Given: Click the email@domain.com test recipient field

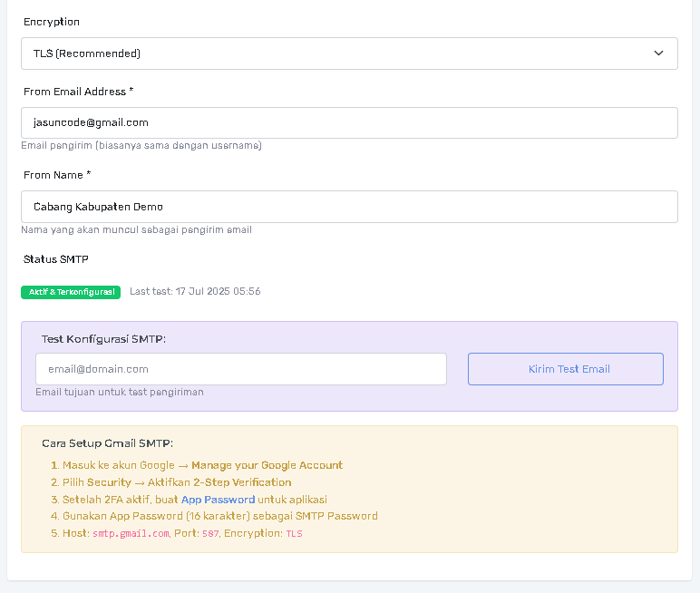Looking at the screenshot, I should point(240,369).
